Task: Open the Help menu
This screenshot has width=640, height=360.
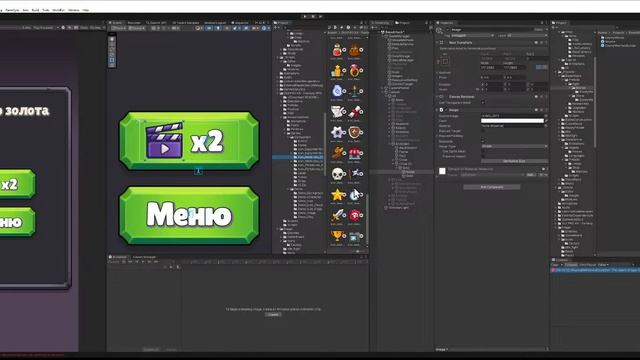Action: [86, 10]
